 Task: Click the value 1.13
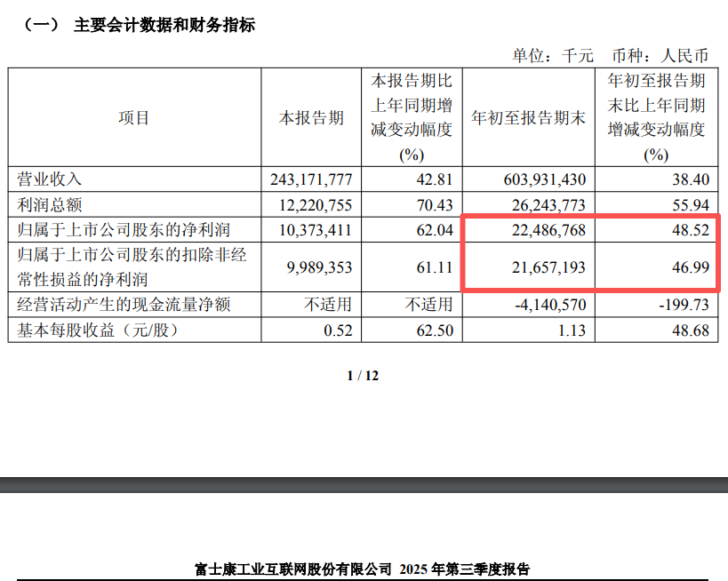point(572,330)
